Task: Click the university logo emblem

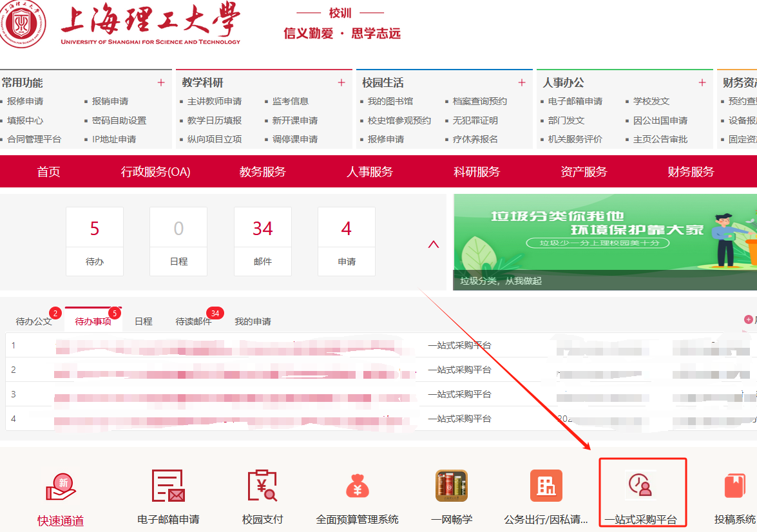Action: tap(24, 26)
